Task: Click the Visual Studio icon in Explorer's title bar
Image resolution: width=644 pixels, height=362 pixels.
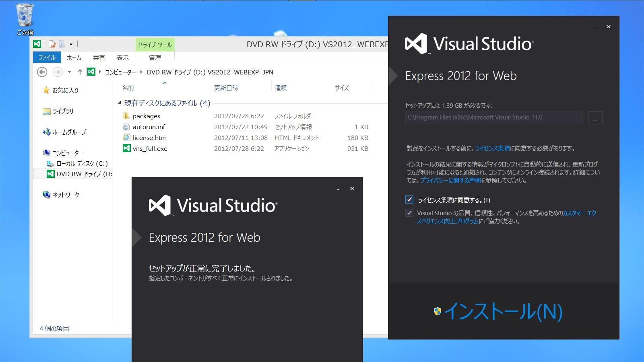Action: pyautogui.click(x=37, y=44)
